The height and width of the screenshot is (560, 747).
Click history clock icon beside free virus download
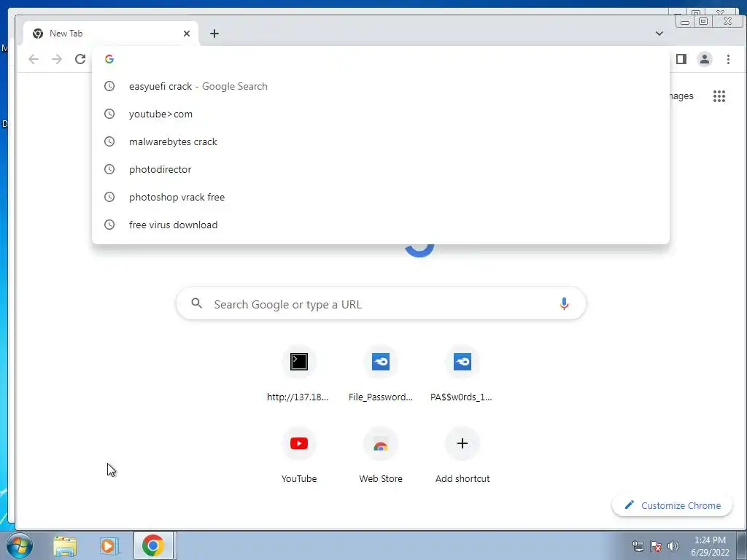(109, 225)
